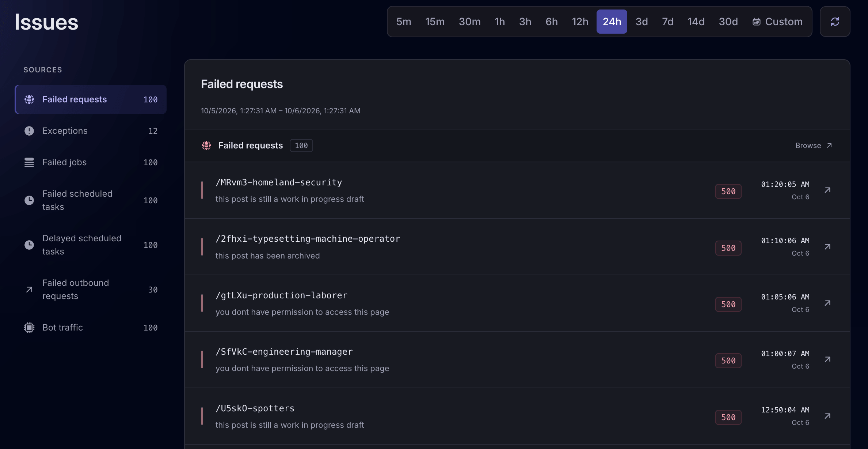The image size is (868, 449).
Task: Select the 3d time range
Action: coord(642,22)
